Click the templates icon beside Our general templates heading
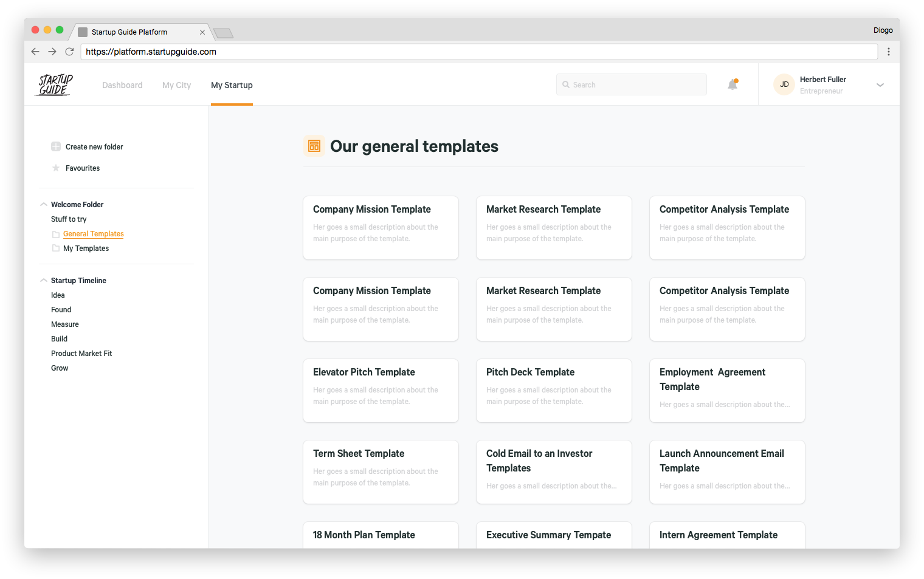Screen dimensions: 924x579 coord(314,146)
